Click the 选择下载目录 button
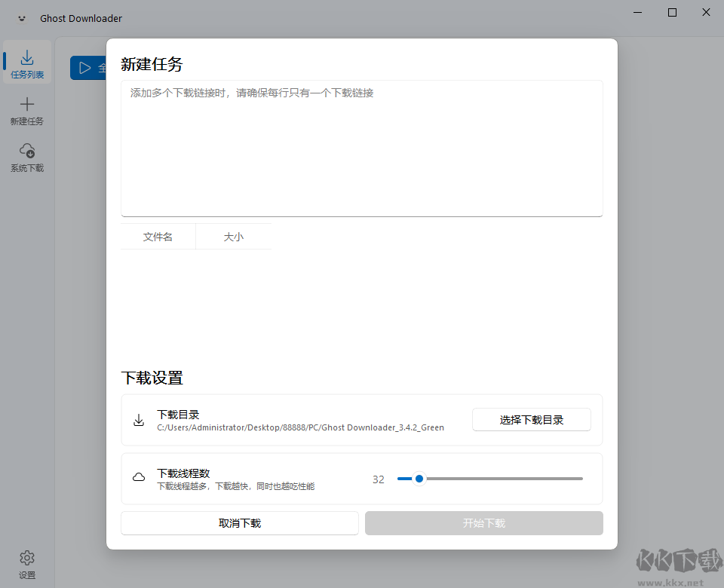The height and width of the screenshot is (588, 724). pos(532,420)
